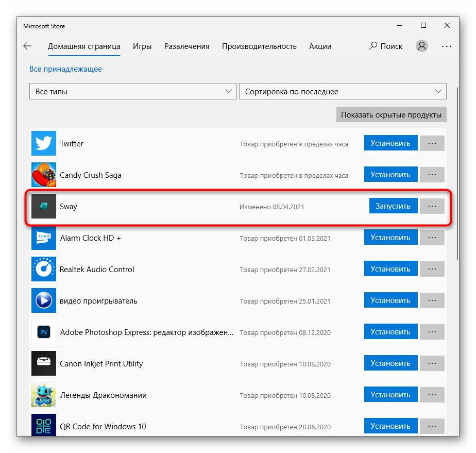This screenshot has height=453, width=476.
Task: Go back with the back arrow
Action: [27, 46]
